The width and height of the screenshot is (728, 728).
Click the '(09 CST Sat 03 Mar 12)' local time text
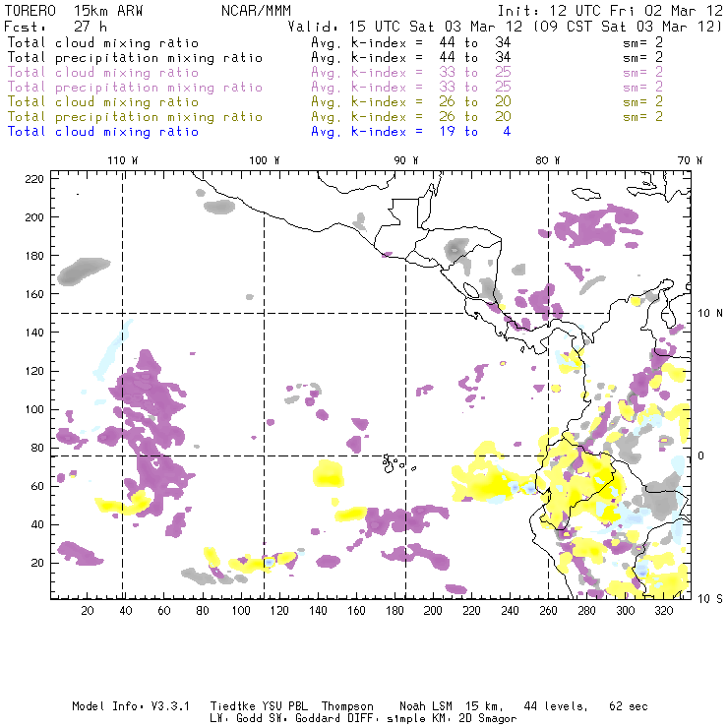tap(627, 27)
